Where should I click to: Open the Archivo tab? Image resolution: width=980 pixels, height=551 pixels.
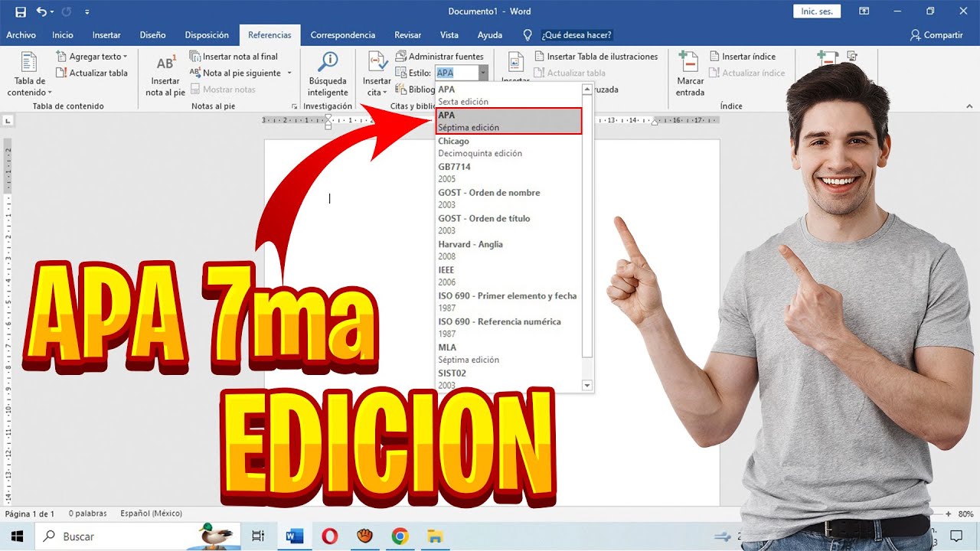[21, 35]
